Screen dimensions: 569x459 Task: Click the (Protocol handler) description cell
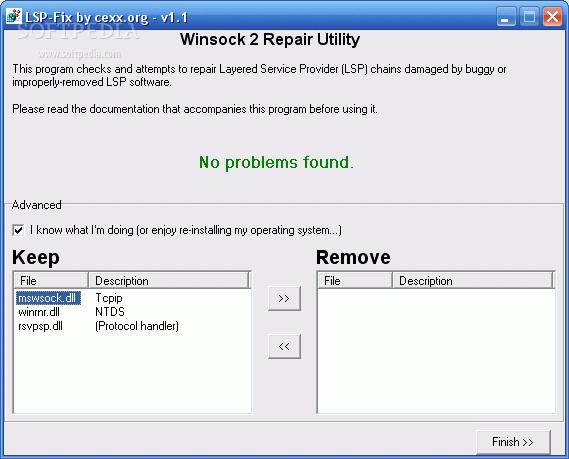coord(137,326)
